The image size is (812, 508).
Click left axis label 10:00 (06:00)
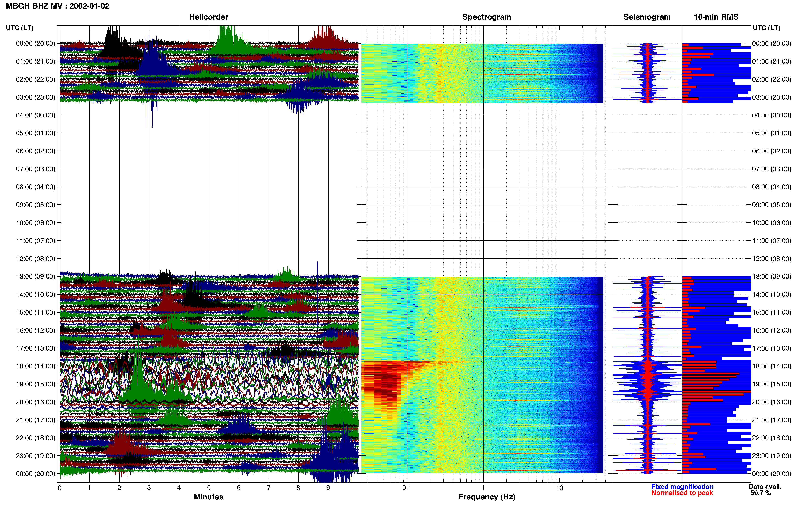(x=36, y=223)
